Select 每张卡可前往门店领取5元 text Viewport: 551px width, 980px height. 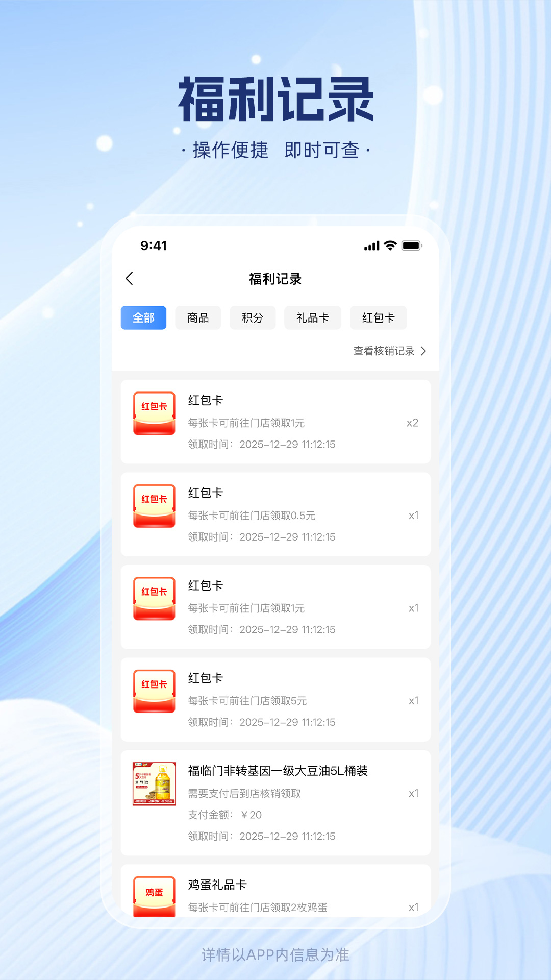point(247,701)
